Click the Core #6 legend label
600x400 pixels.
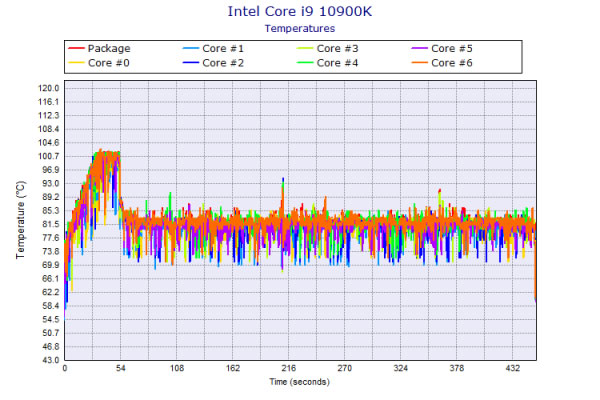[452, 63]
